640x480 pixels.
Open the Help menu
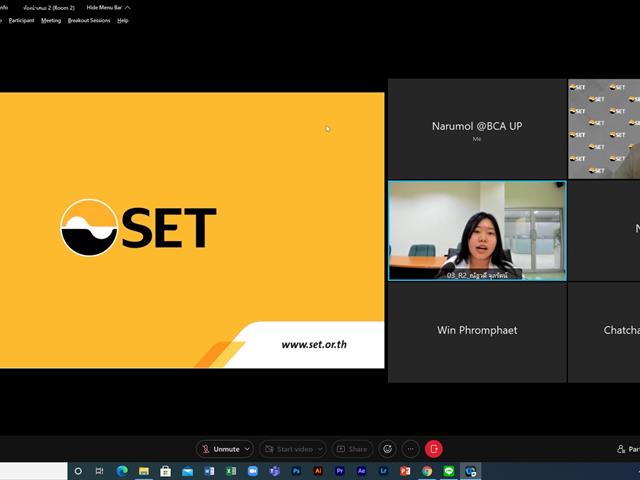(x=123, y=20)
